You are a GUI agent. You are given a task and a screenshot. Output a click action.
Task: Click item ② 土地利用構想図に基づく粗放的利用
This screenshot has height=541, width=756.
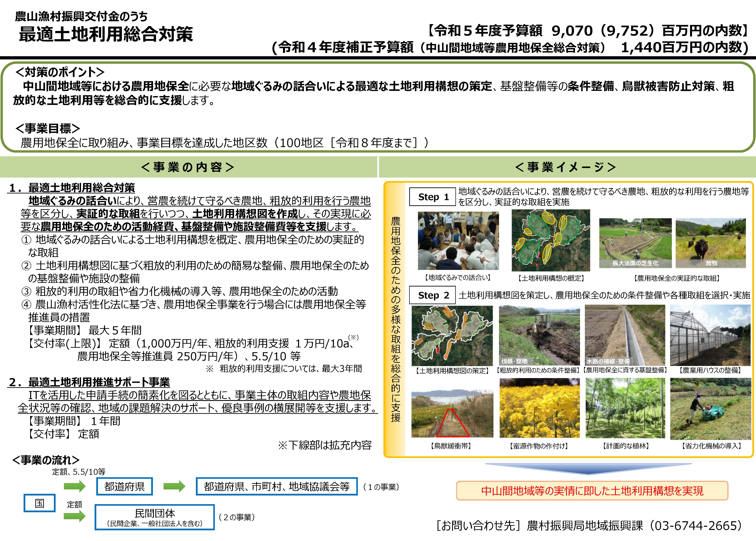point(195,272)
